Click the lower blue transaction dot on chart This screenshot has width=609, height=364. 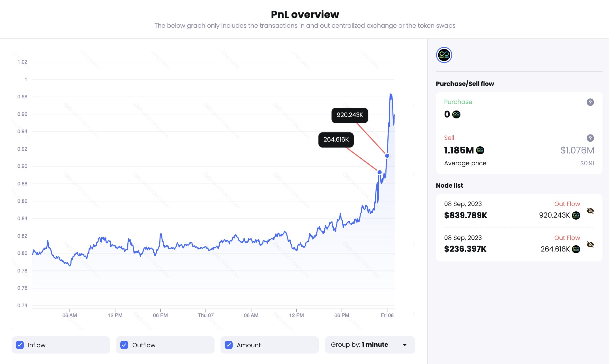(x=379, y=172)
